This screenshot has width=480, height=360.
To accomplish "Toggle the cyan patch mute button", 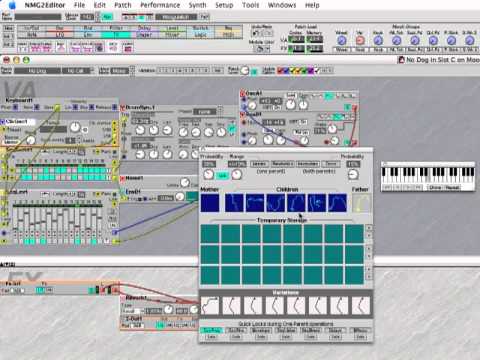I will [254, 71].
